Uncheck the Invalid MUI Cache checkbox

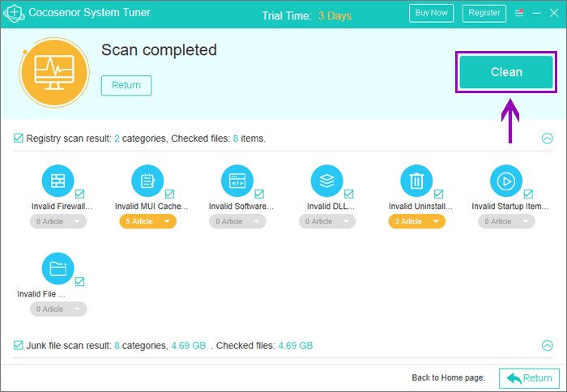point(169,194)
